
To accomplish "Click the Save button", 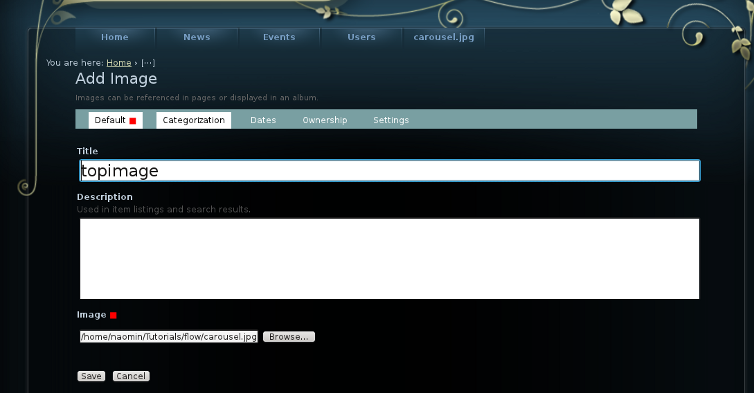I will tap(91, 376).
